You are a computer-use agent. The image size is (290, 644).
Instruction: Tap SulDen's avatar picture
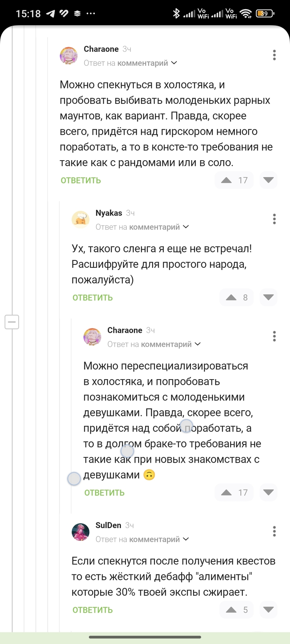[81, 532]
